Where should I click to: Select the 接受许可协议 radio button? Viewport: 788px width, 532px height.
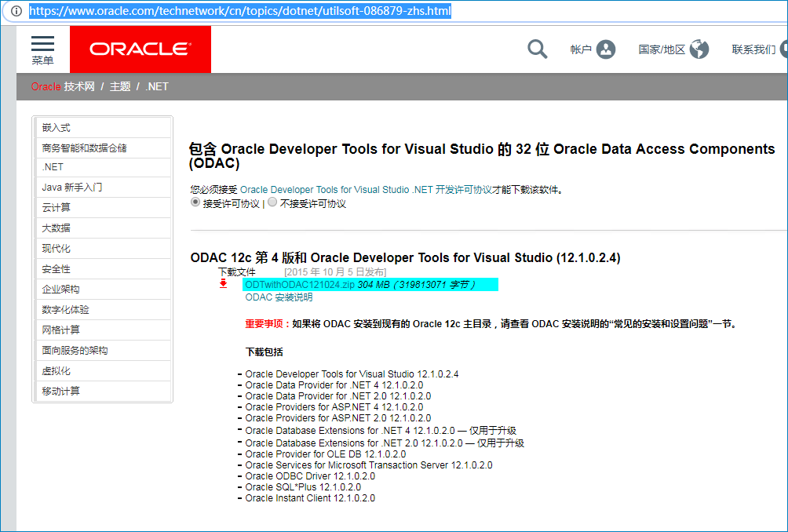point(195,202)
